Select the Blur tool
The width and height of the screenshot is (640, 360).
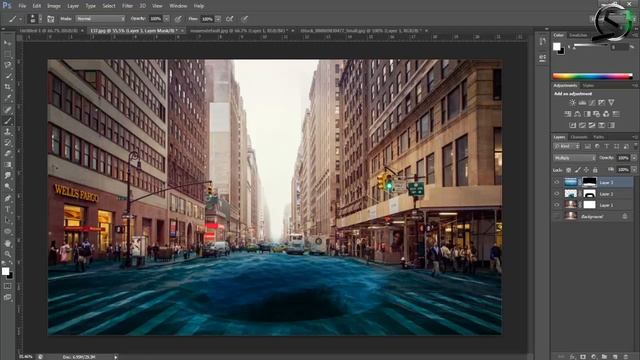7,176
